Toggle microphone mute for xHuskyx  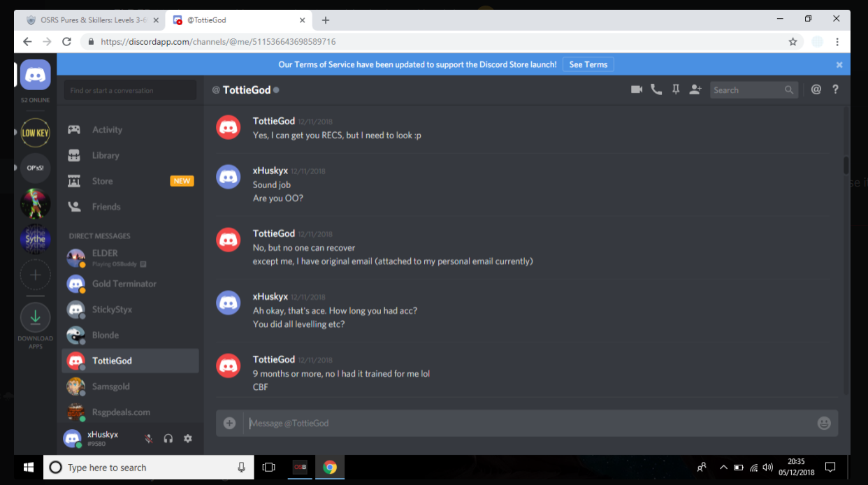click(148, 439)
